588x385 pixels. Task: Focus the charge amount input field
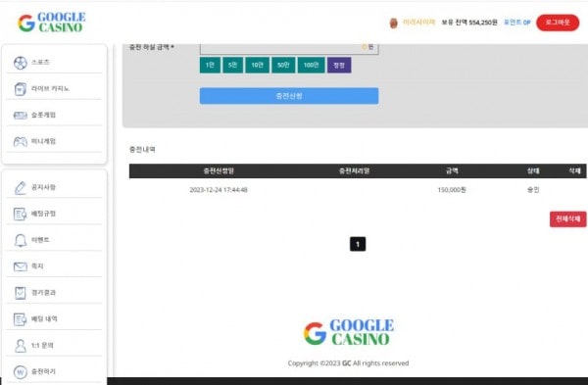(x=289, y=48)
